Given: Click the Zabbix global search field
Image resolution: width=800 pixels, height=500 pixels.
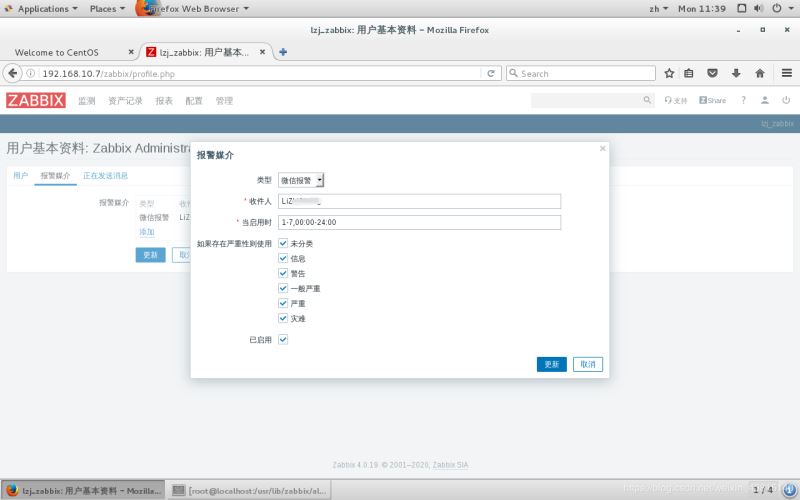Looking at the screenshot, I should pyautogui.click(x=587, y=100).
